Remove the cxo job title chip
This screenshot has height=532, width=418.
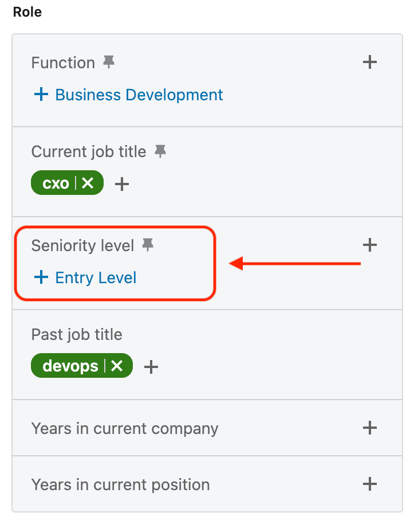click(x=88, y=183)
